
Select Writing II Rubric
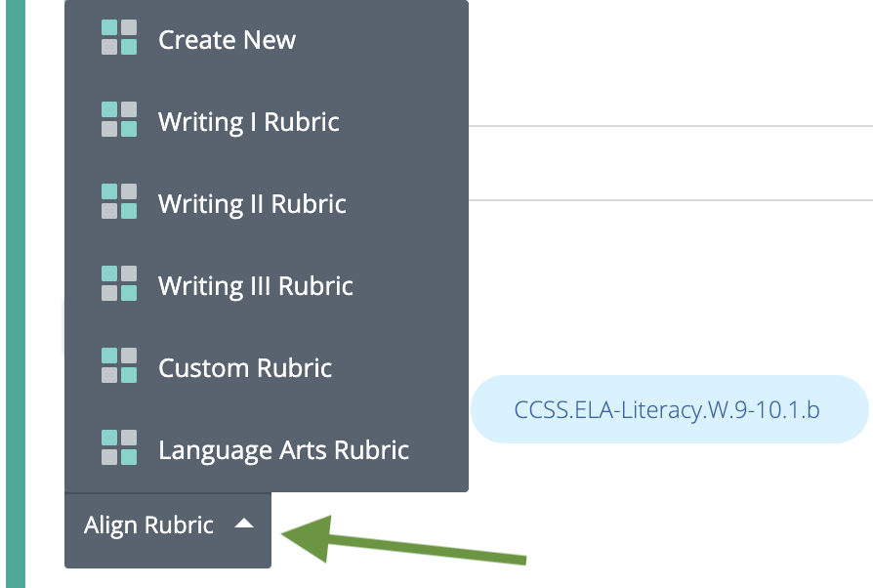[x=252, y=203]
